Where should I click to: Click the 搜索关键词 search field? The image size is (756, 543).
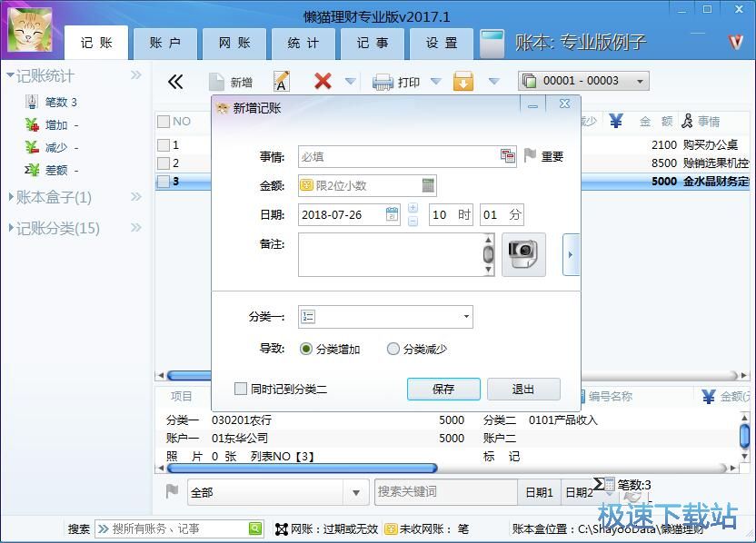446,492
